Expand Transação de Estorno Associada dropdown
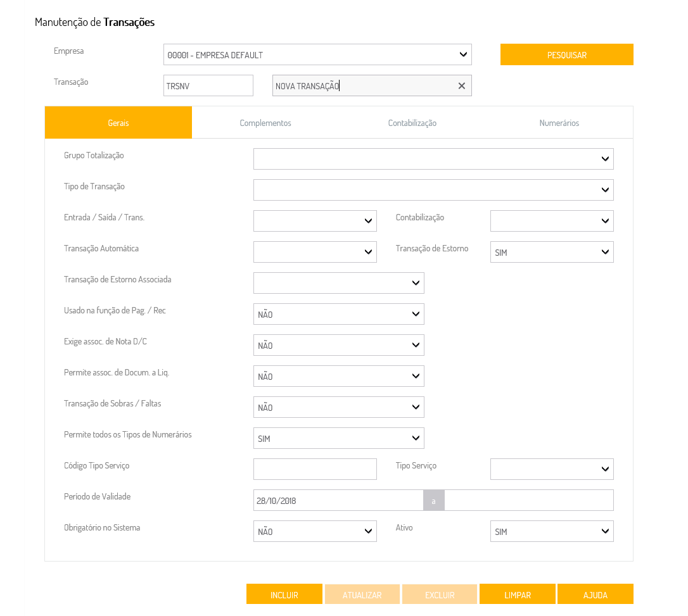Viewport: 688px width, 616px height. click(x=338, y=283)
